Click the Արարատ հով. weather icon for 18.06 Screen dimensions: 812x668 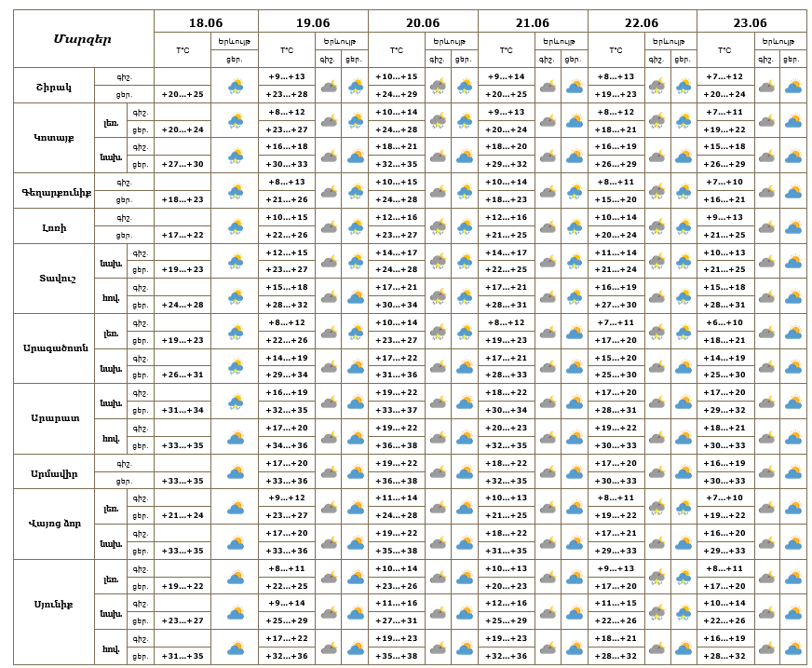tap(236, 437)
